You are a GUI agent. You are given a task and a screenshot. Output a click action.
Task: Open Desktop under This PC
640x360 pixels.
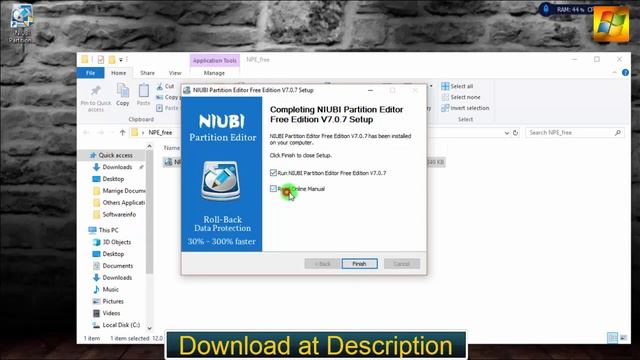click(x=109, y=254)
